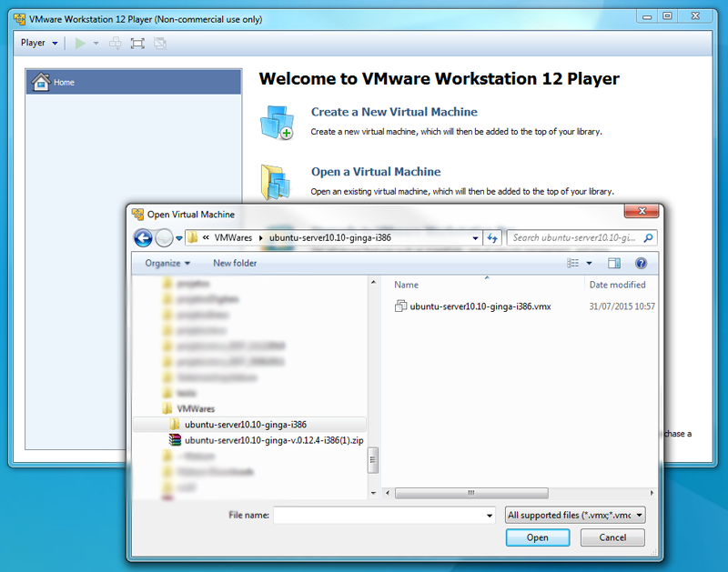Click VMWares in the address path

tap(233, 237)
